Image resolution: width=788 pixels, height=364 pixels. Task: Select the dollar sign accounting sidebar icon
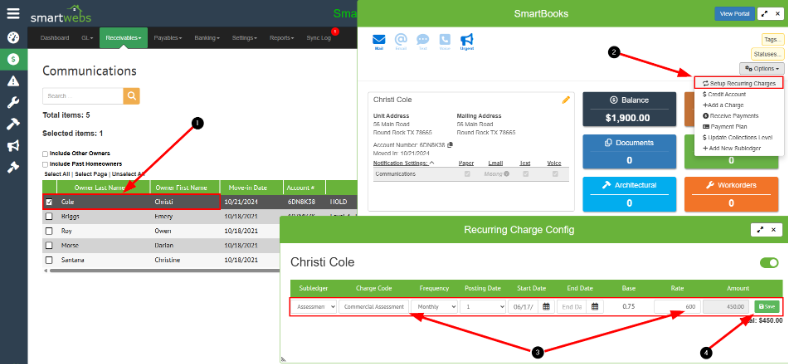pyautogui.click(x=14, y=59)
